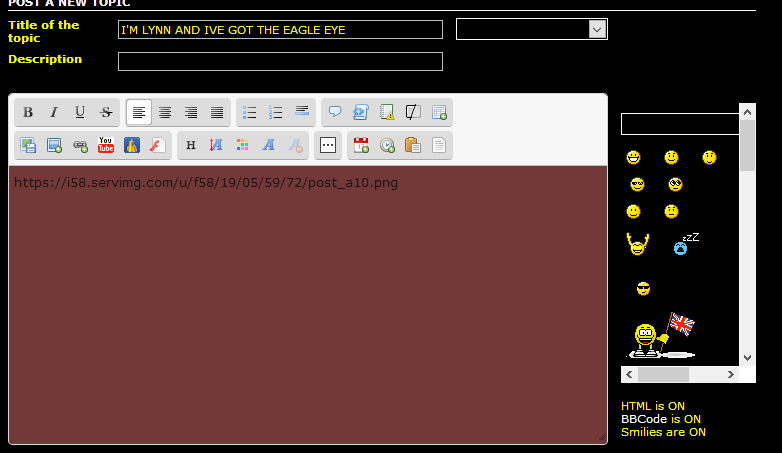Justify the text
The image size is (782, 453).
point(217,112)
